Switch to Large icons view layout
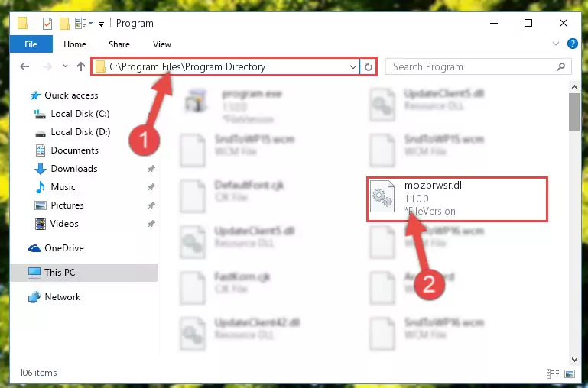Viewport: 588px width, 388px height. point(569,373)
